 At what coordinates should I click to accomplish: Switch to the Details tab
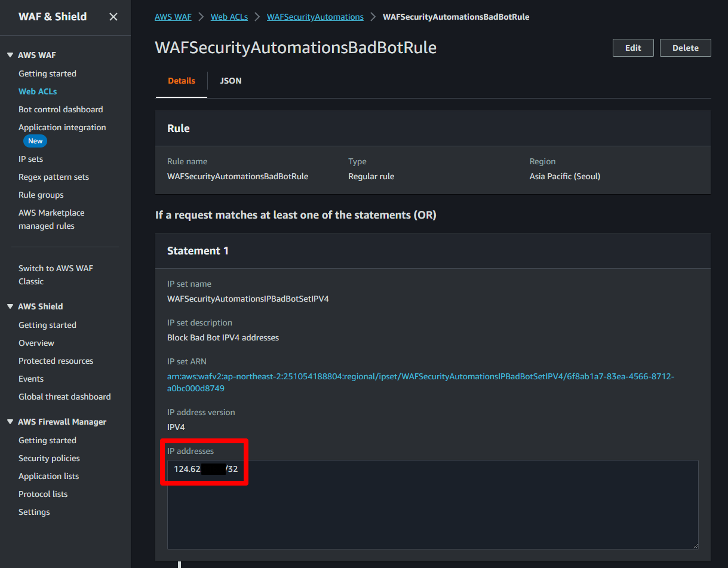182,81
